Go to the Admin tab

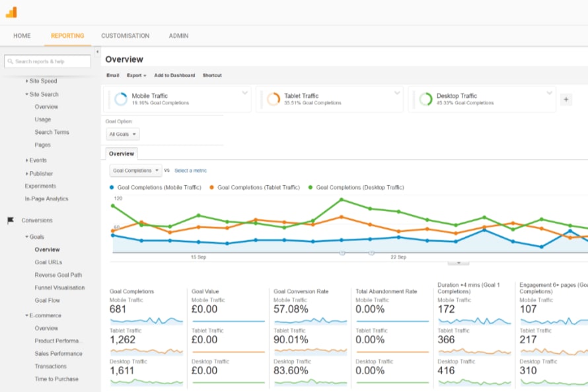point(178,36)
